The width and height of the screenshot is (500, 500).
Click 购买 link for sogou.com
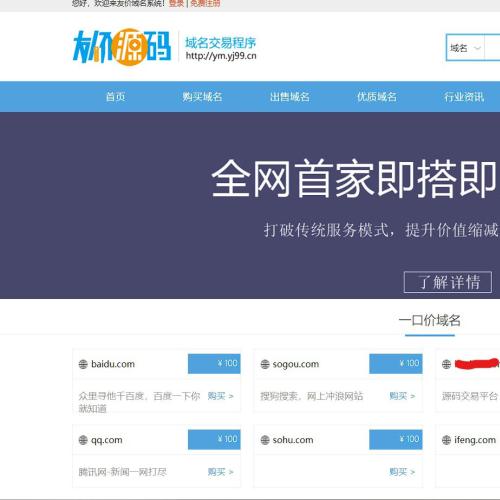click(402, 396)
